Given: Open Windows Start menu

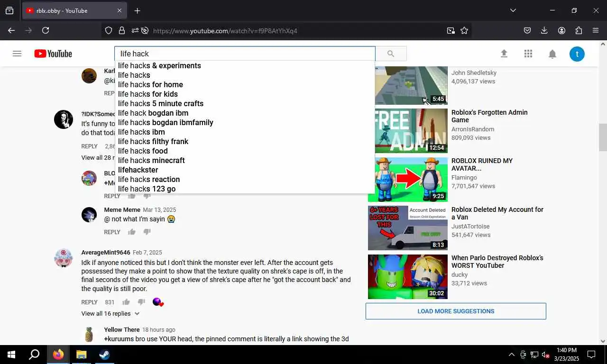Looking at the screenshot, I should coord(11,355).
